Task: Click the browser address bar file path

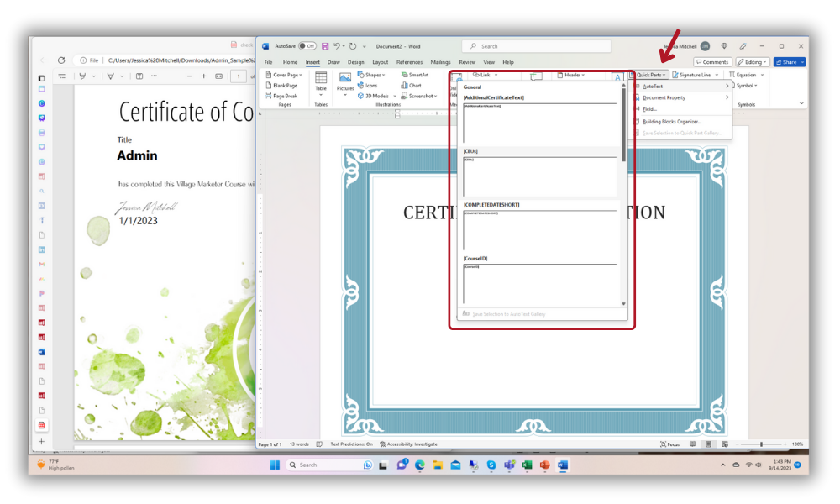Action: click(x=181, y=60)
